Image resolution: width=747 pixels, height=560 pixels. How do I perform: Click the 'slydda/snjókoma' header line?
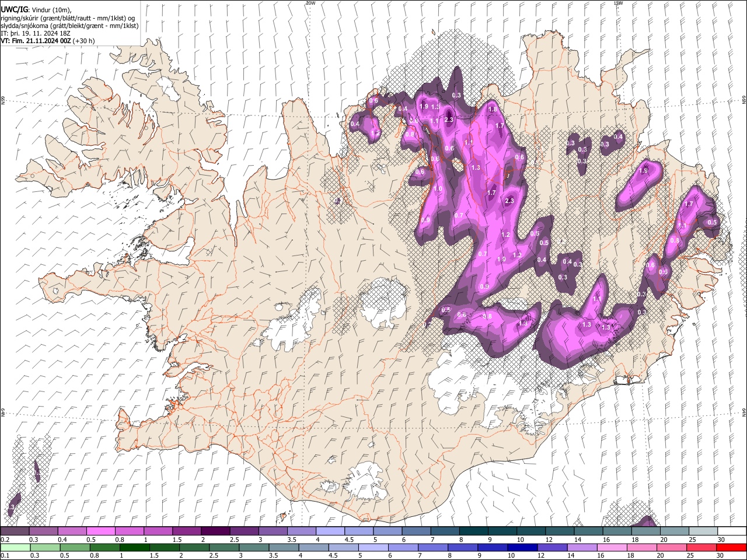69,26
